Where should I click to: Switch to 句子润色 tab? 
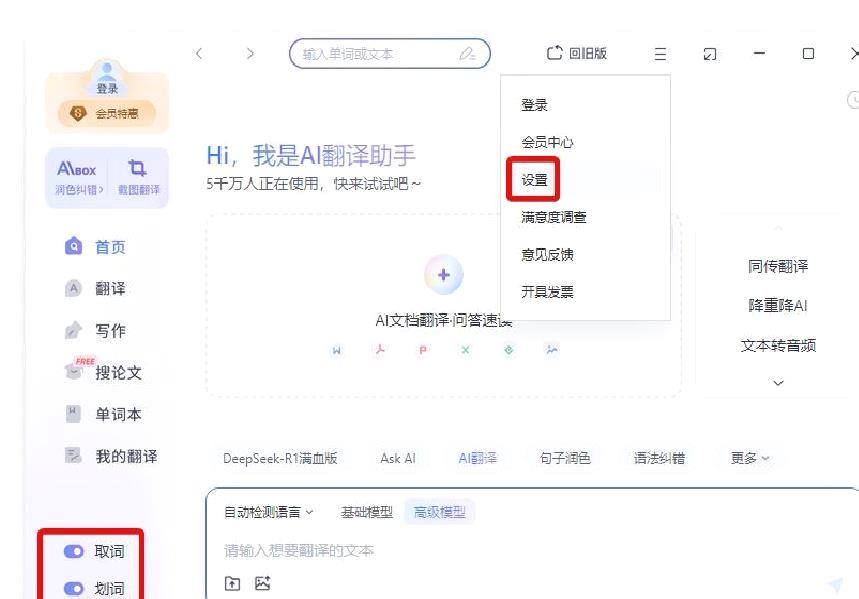pyautogui.click(x=565, y=458)
